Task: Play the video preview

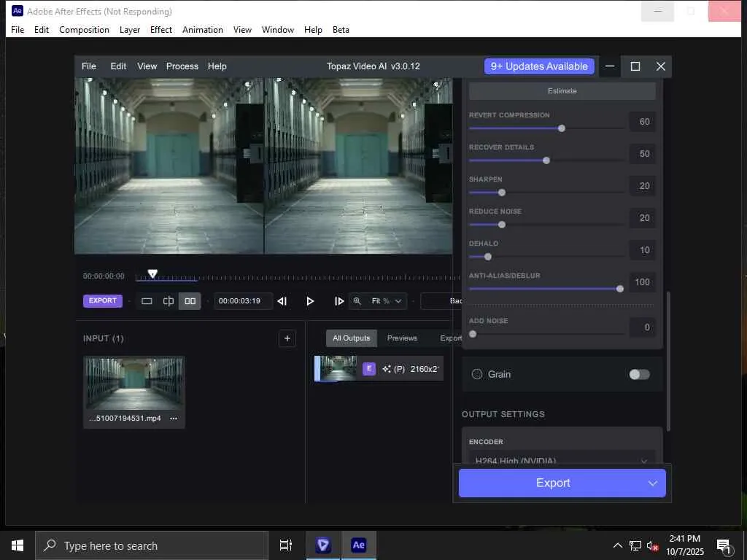Action: 310,301
